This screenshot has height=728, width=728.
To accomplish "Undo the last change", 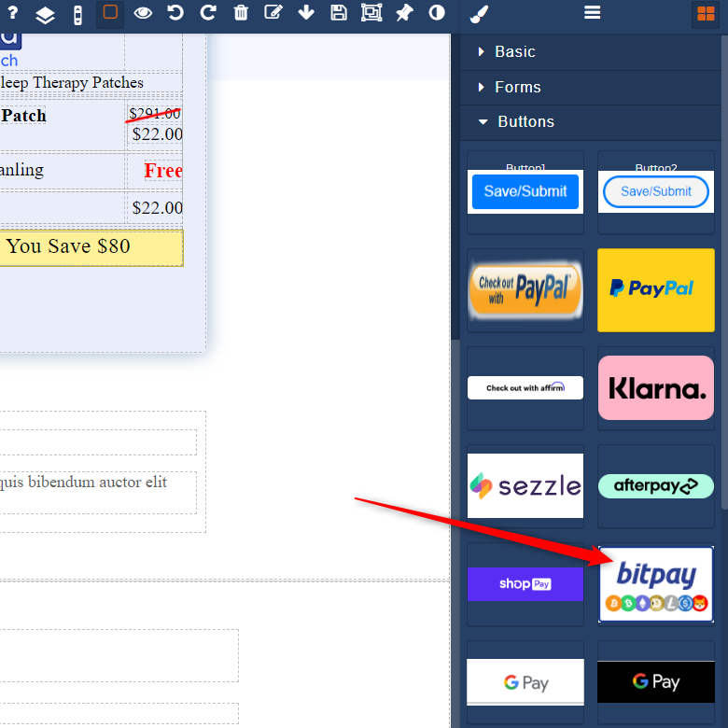I will (175, 13).
